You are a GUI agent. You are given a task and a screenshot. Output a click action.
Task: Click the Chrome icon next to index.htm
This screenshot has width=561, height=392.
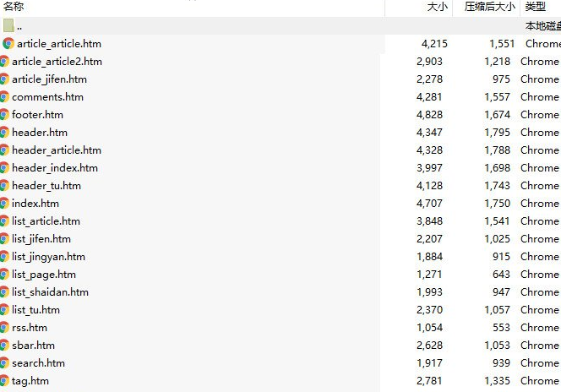(x=4, y=204)
